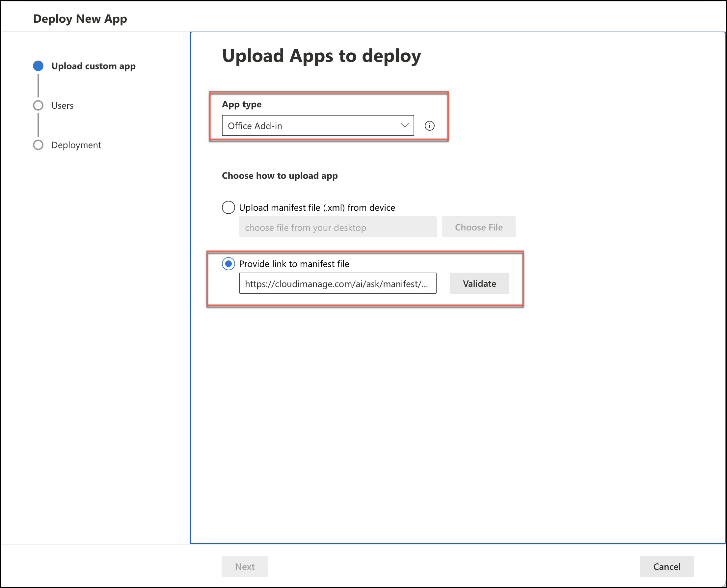Click the Choose File button
Screen dimensions: 727x588
pyautogui.click(x=478, y=227)
